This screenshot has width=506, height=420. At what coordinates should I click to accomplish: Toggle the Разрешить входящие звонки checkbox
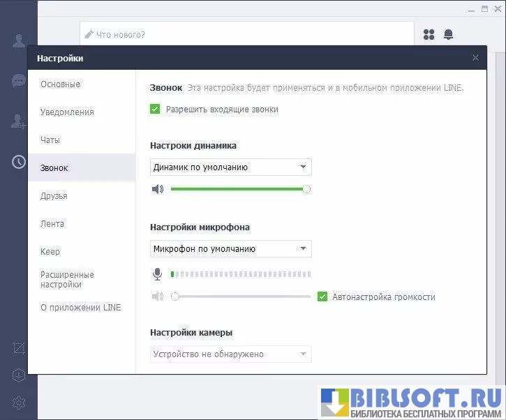(155, 109)
